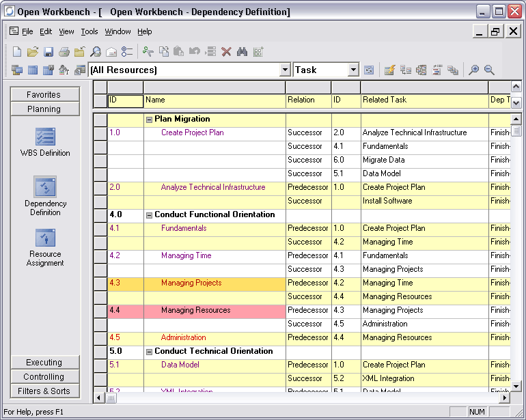Click the Print icon in toolbar
Viewport: 526px width, 420px height.
pyautogui.click(x=64, y=52)
